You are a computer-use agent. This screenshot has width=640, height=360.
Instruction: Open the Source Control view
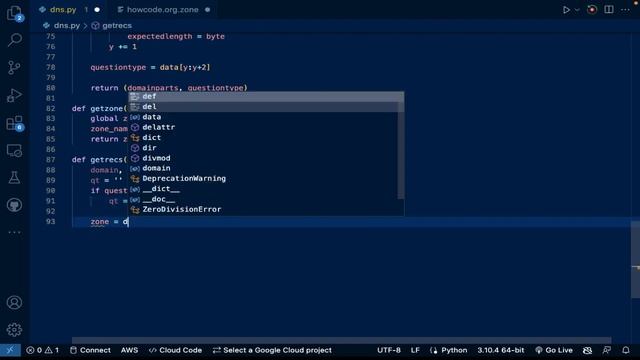tap(15, 67)
